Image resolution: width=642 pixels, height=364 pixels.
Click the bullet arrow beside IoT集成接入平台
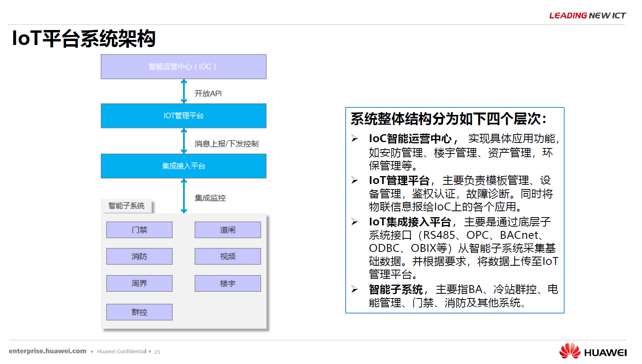(355, 222)
